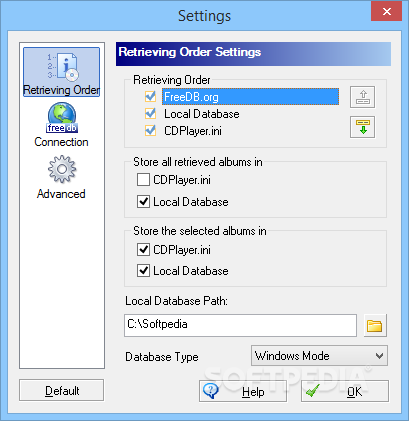Screen dimensions: 409x421
Task: Open the freedb Connection settings page
Action: (x=61, y=125)
